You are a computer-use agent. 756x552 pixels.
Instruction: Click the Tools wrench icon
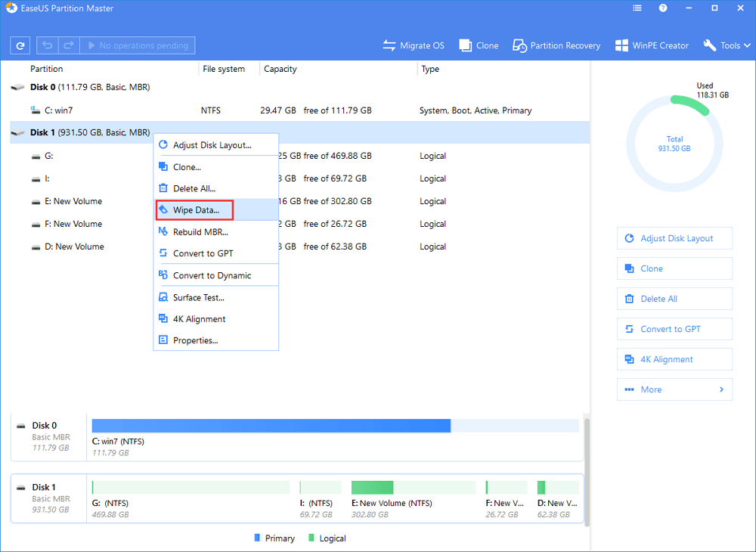point(708,45)
